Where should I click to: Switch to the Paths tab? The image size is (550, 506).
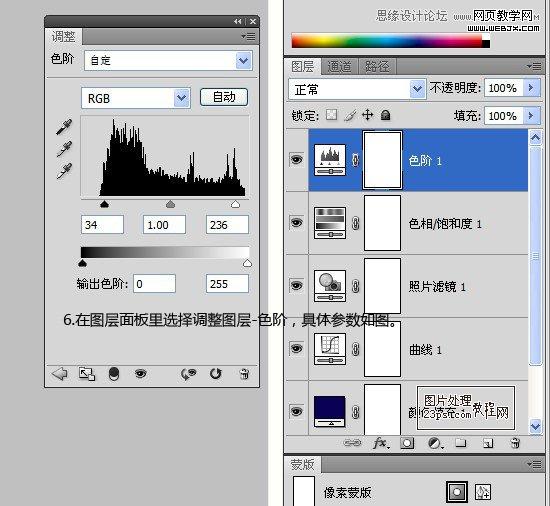pyautogui.click(x=377, y=66)
